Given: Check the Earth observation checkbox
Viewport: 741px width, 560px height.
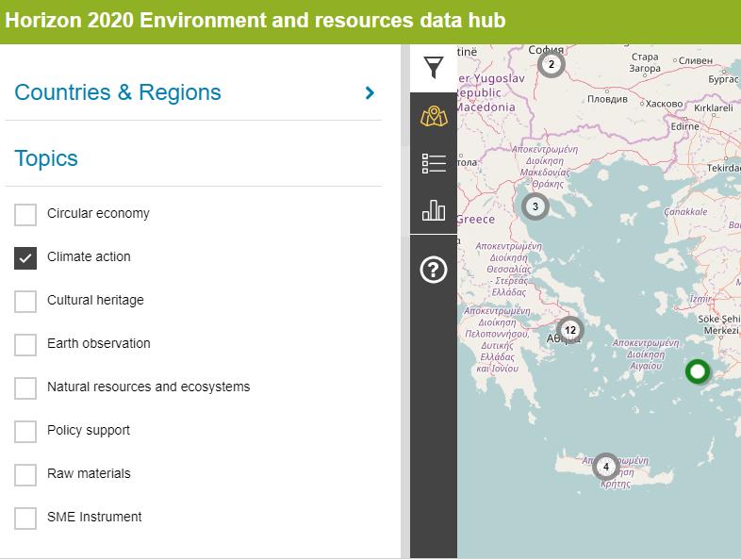Looking at the screenshot, I should pyautogui.click(x=25, y=345).
